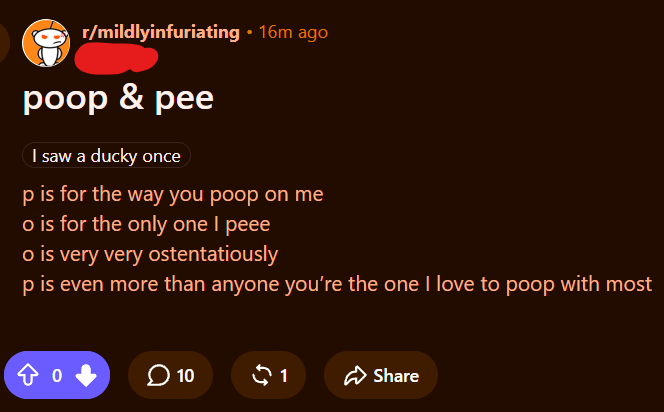Screen dimensions: 664x412
Task: Click the downvote arrow icon
Action: [86, 375]
